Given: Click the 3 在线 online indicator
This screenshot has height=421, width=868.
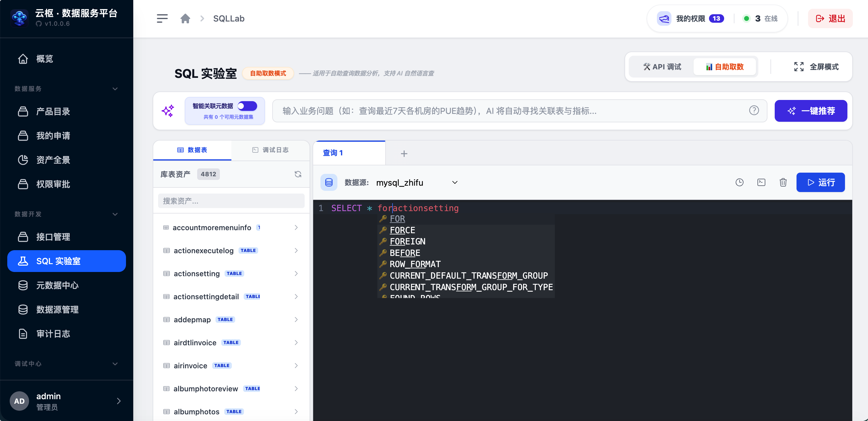Looking at the screenshot, I should pyautogui.click(x=760, y=18).
